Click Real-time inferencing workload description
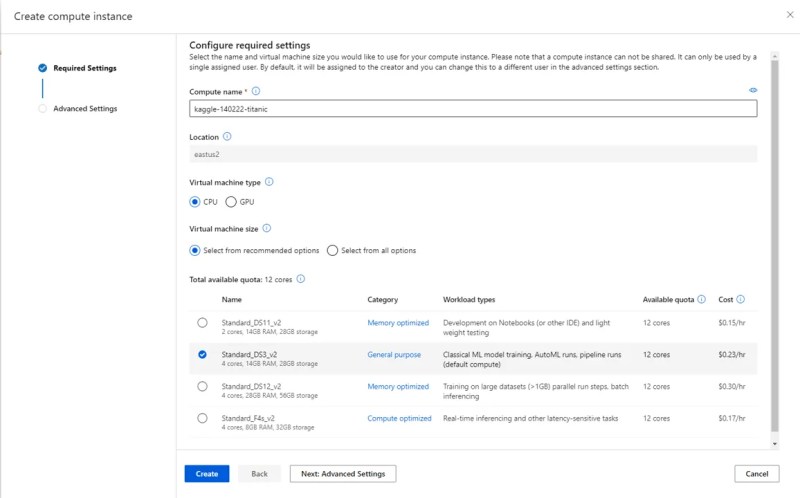The height and width of the screenshot is (498, 800). 531,418
